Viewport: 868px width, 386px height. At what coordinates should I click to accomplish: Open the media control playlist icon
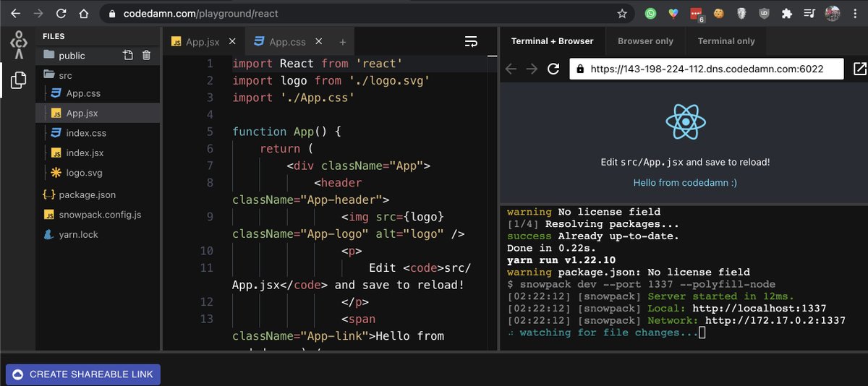(x=809, y=13)
